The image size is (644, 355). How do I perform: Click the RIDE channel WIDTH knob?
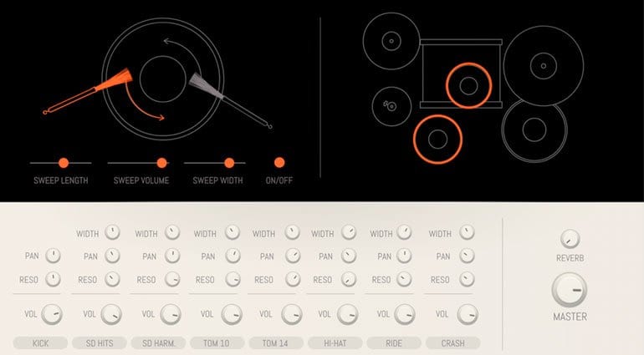pos(404,232)
